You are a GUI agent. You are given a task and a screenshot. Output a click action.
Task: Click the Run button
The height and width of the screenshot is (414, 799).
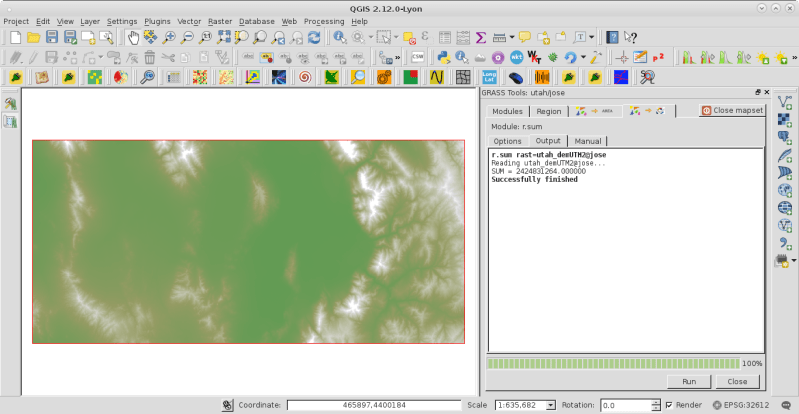click(689, 381)
